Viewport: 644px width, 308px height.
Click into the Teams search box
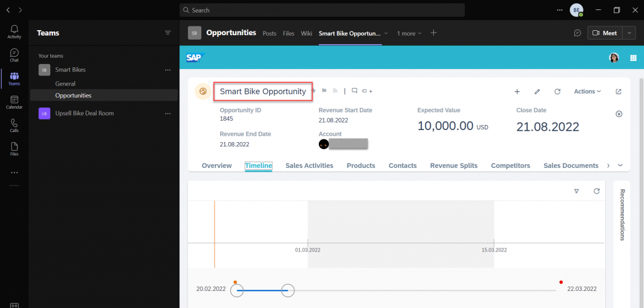(322, 10)
